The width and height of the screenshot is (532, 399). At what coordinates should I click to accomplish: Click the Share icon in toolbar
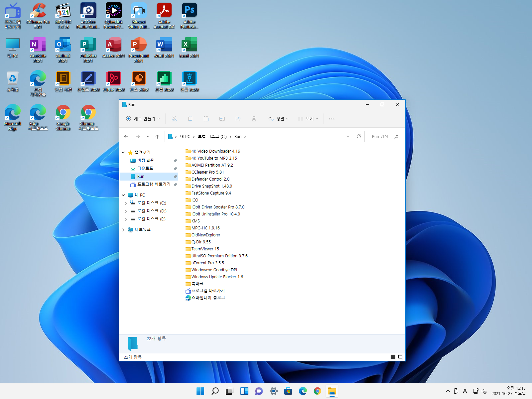click(238, 119)
